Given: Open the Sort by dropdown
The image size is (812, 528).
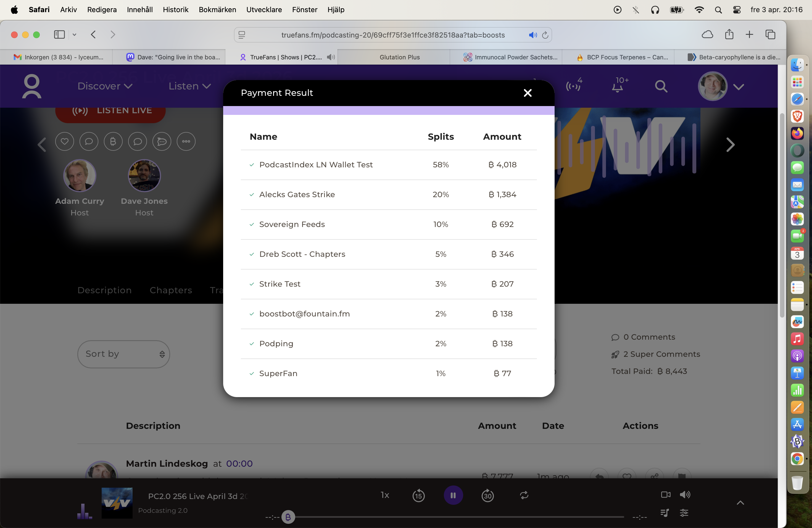Looking at the screenshot, I should (123, 354).
